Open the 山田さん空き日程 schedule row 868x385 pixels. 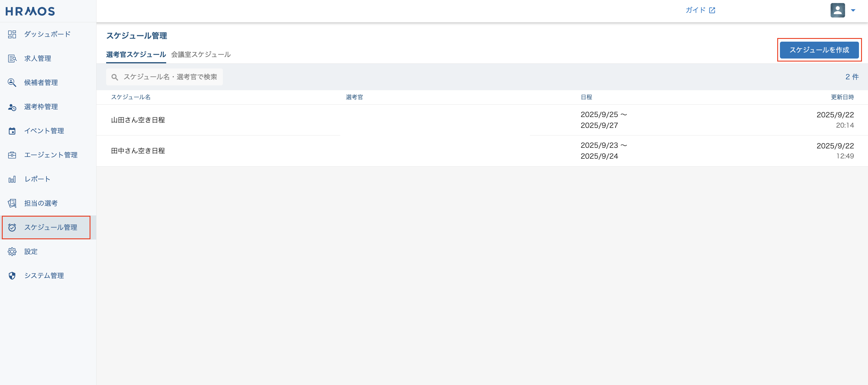(138, 120)
